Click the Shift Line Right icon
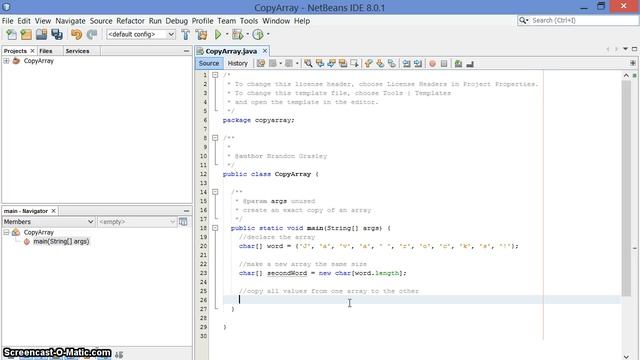This screenshot has height=360, width=640. click(418, 64)
